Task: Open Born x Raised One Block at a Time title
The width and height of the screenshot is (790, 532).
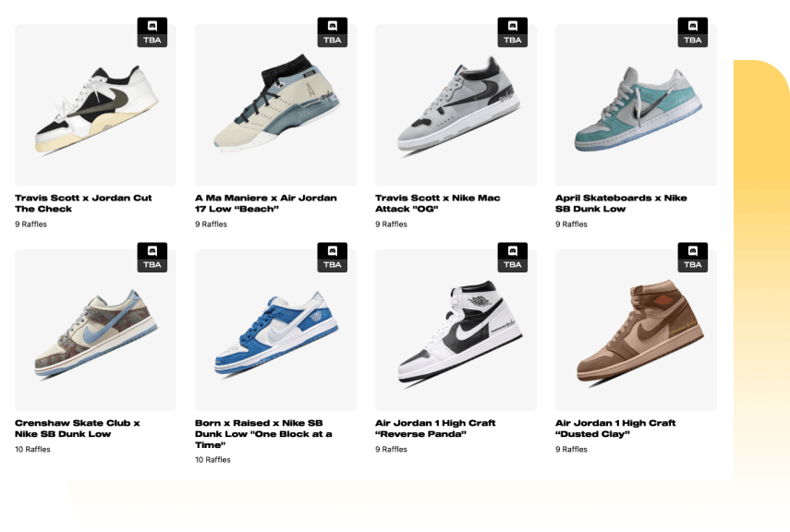Action: tap(263, 434)
